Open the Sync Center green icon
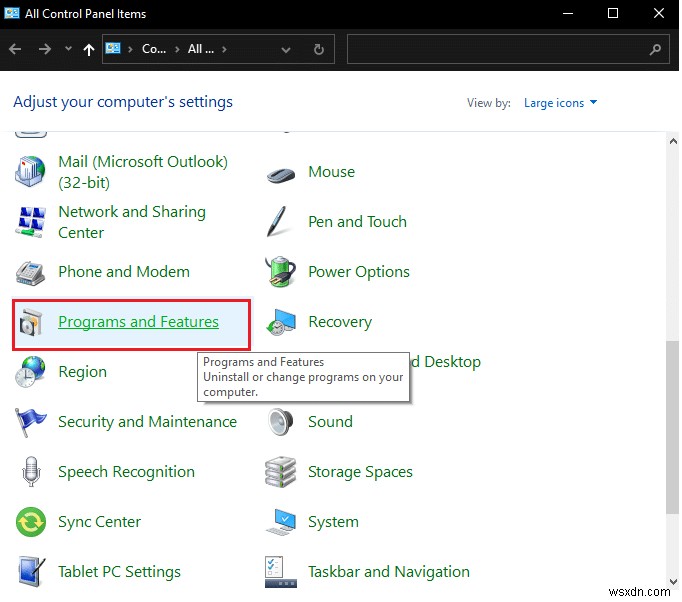Viewport: 682px width, 602px height. [31, 522]
